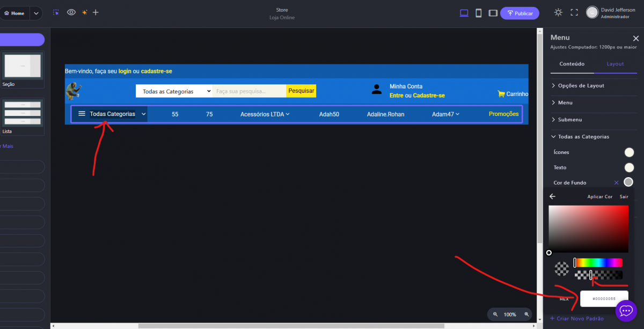Click the Publicar button

[x=519, y=13]
